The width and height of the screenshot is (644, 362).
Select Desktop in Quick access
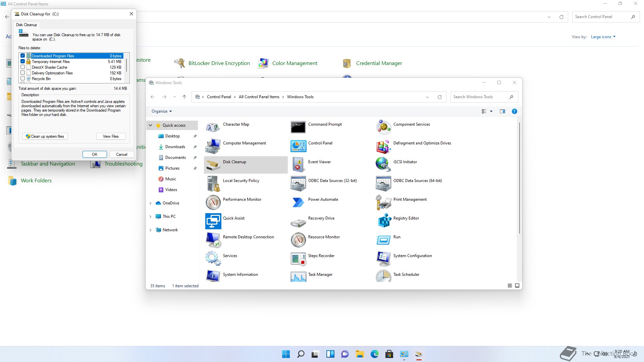click(172, 136)
